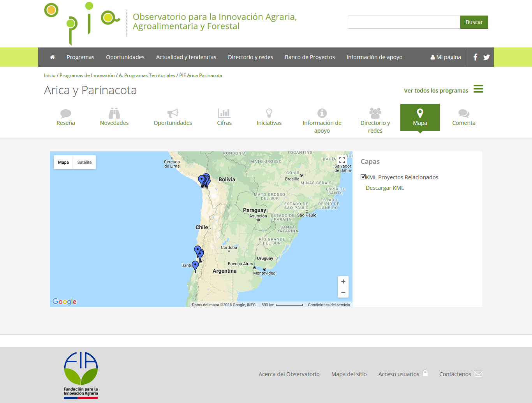Open Mapa del sitio footer link
The height and width of the screenshot is (403, 532).
(x=349, y=374)
